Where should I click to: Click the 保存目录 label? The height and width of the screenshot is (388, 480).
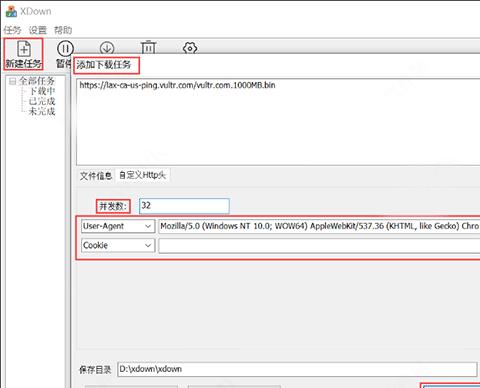(x=95, y=369)
